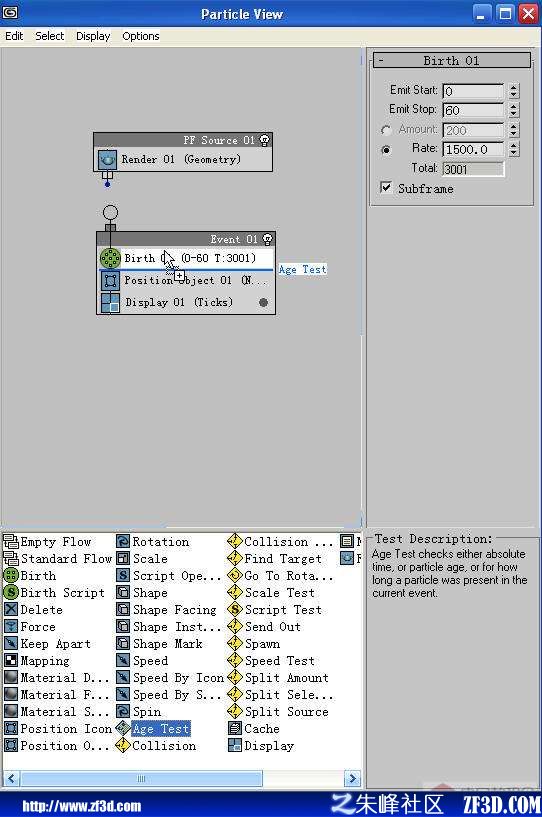The image size is (542, 817).
Task: Select the Cache operator in the depot
Action: (x=254, y=728)
